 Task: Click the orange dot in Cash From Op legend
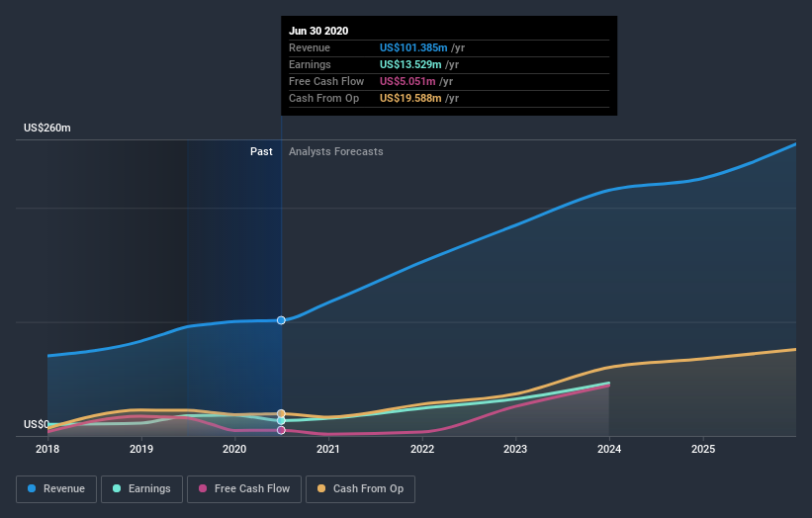321,488
